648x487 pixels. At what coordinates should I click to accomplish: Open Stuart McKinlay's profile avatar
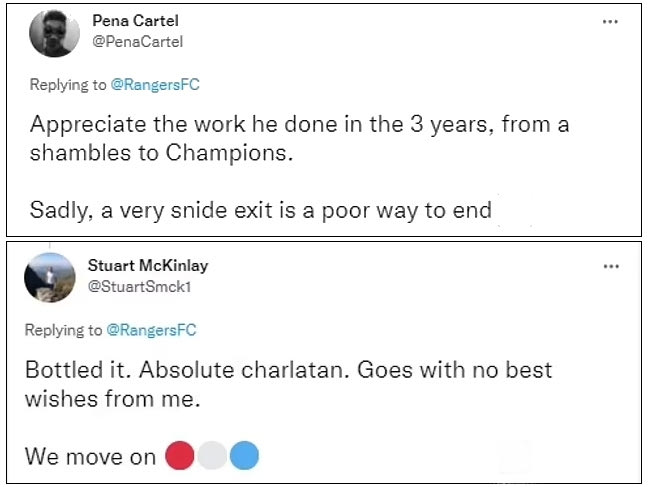(50, 277)
